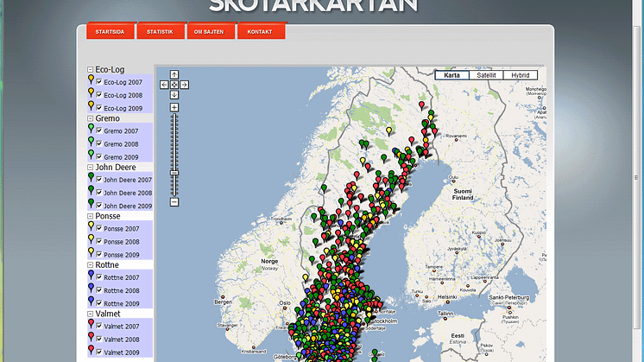The height and width of the screenshot is (362, 644).
Task: Switch map to Hybrid view
Action: [521, 75]
